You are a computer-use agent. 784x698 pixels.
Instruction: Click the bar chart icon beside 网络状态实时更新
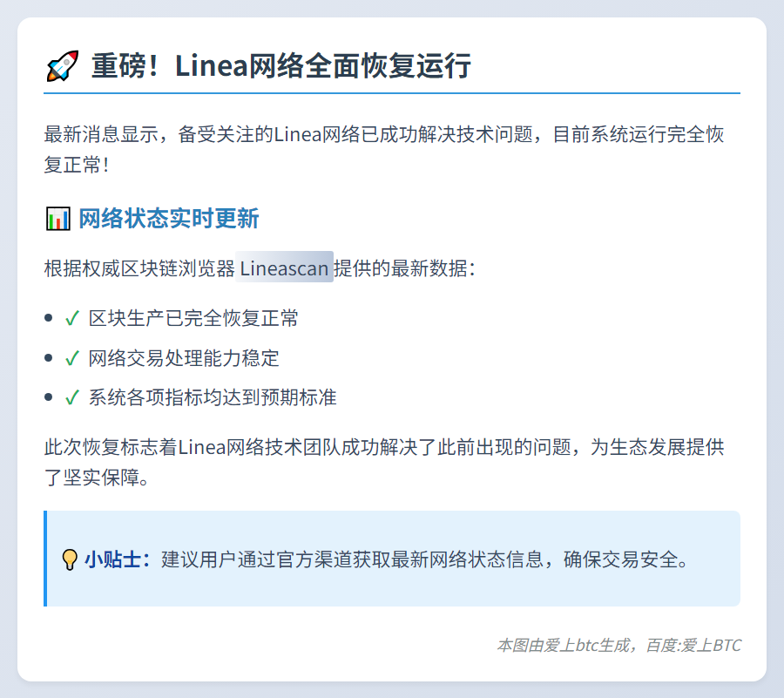[x=57, y=218]
